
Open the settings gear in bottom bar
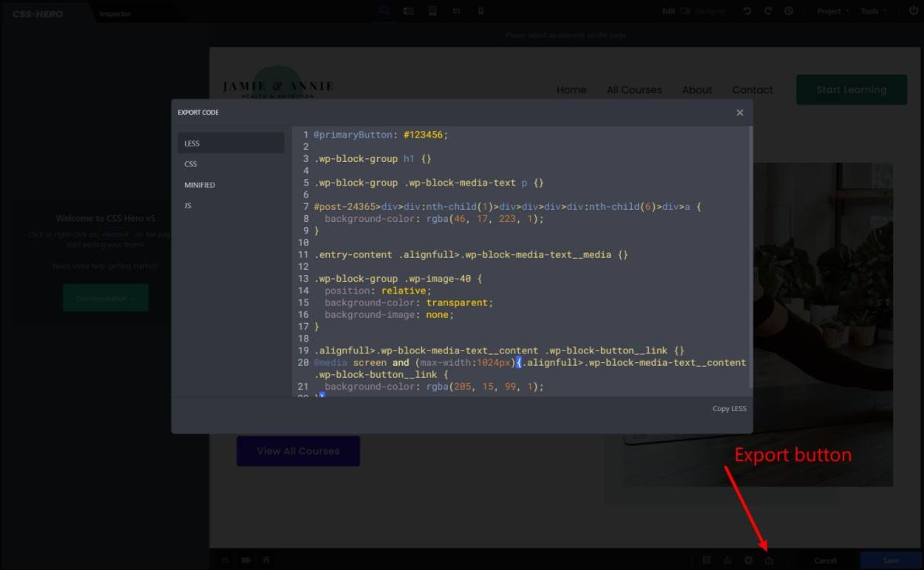click(748, 560)
